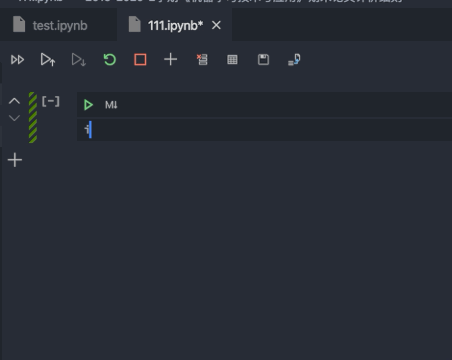Screen dimensions: 452x360
Task: Clear all outputs icon in toolbar
Action: 202,60
